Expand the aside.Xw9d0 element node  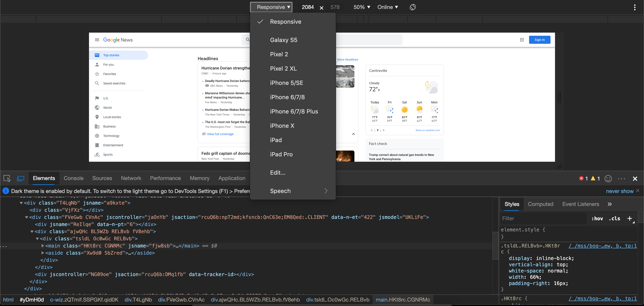(x=43, y=253)
